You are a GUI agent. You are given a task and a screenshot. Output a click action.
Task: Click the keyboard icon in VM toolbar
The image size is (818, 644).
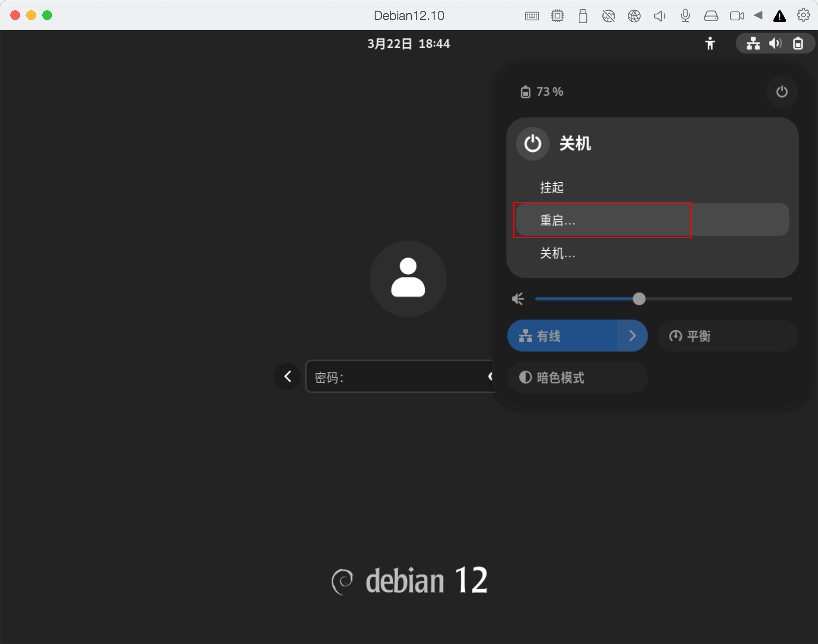pos(532,16)
